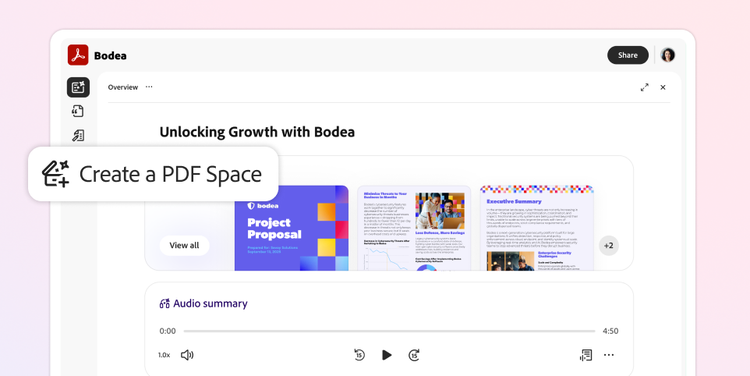Select the second sidebar document icon
750x376 pixels.
(78, 111)
